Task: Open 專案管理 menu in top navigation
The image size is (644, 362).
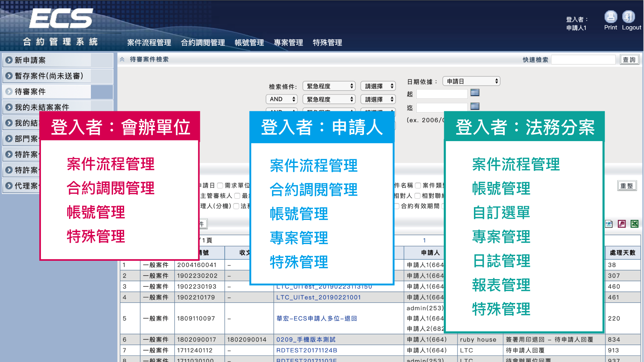Action: (288, 43)
